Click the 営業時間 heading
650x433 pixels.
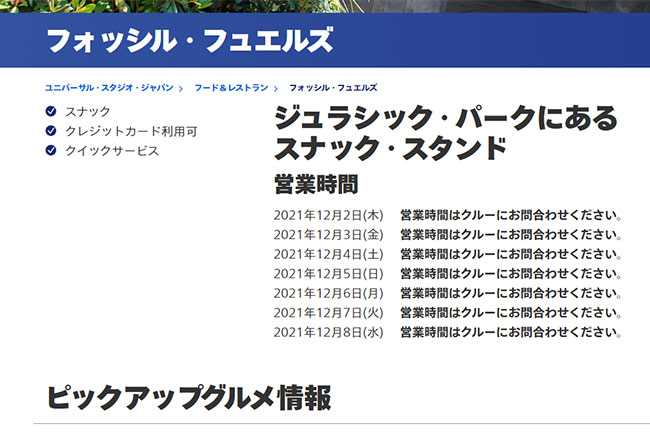316,184
